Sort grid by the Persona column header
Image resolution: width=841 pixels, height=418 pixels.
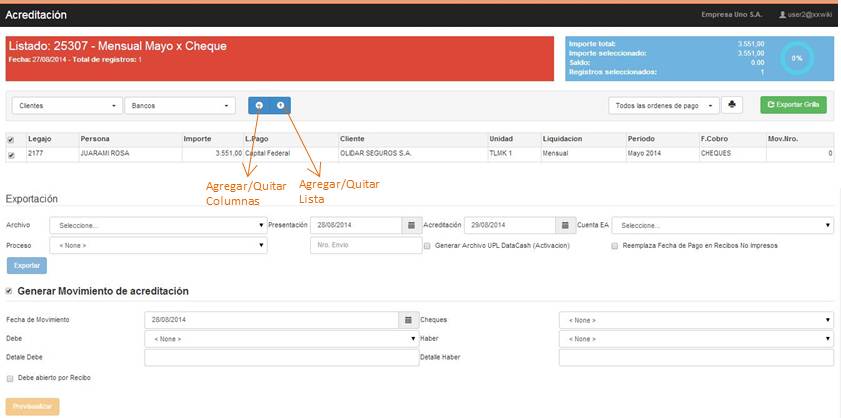click(x=95, y=139)
